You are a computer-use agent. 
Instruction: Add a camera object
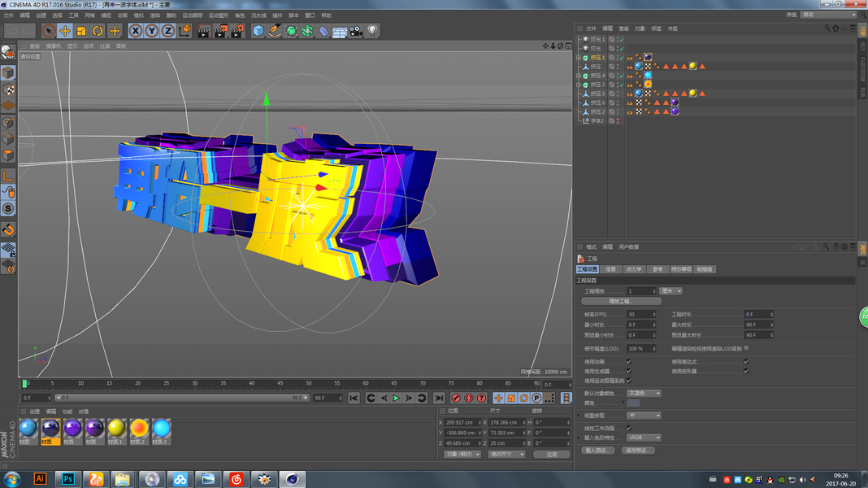356,31
